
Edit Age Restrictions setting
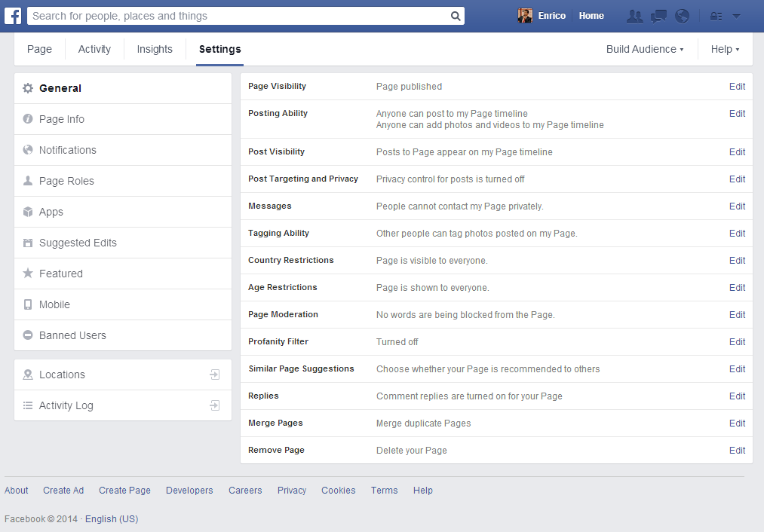click(x=737, y=288)
